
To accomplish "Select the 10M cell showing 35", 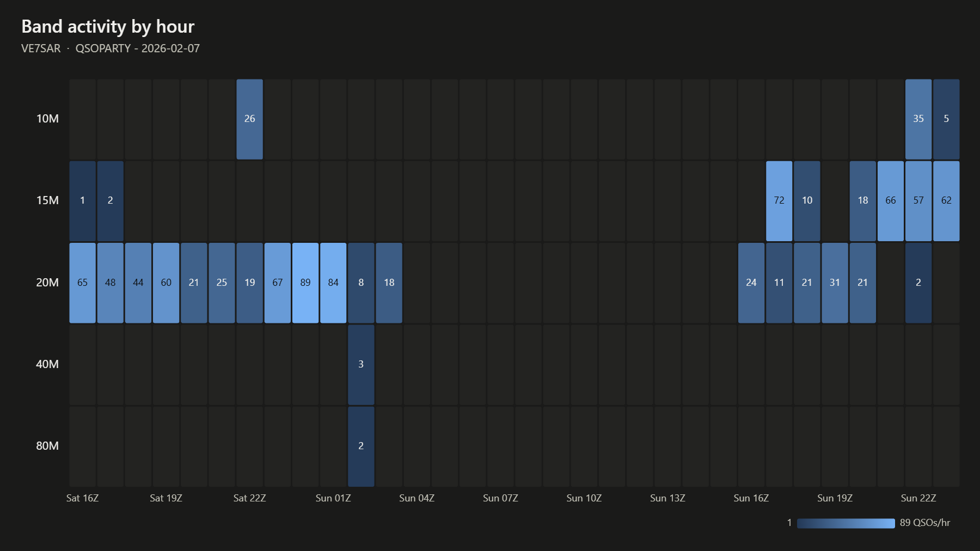I will 918,119.
